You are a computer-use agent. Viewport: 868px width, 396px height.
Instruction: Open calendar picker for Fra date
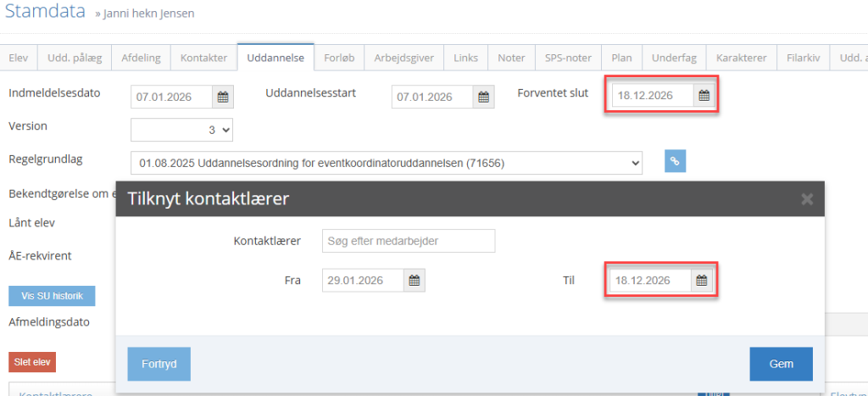[x=414, y=281]
